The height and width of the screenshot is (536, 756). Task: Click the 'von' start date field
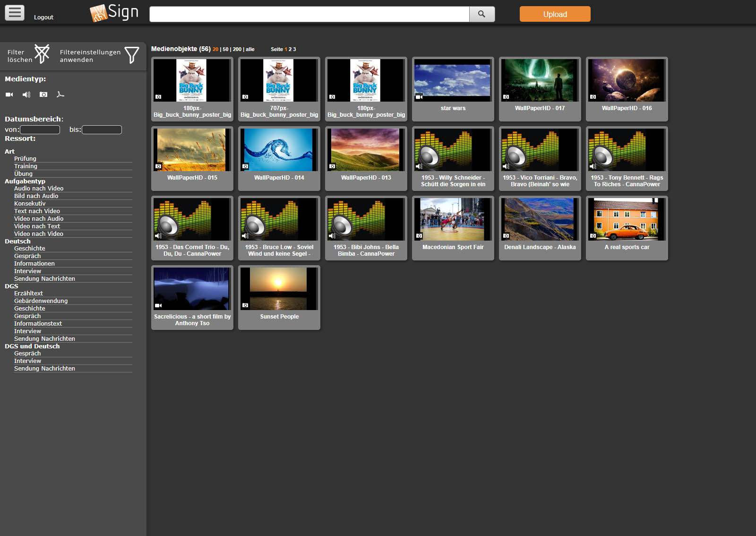pyautogui.click(x=40, y=130)
